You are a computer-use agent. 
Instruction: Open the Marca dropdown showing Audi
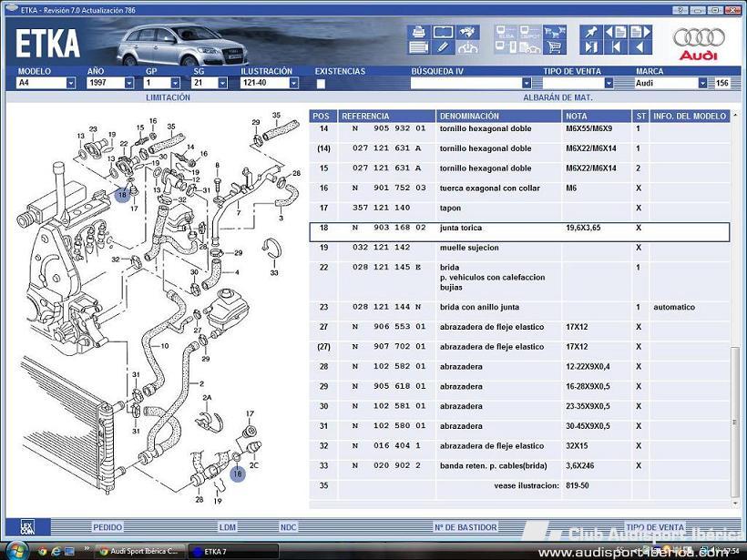(702, 84)
